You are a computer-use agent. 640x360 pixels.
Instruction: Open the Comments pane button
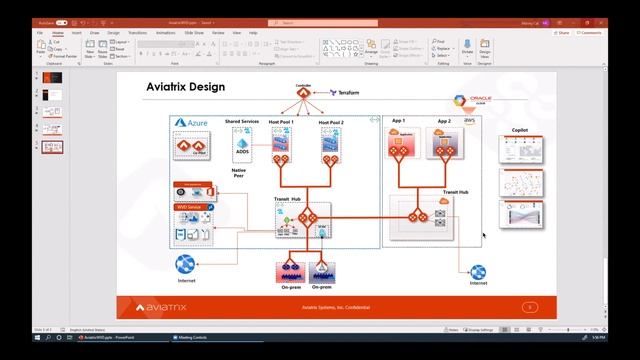(589, 33)
